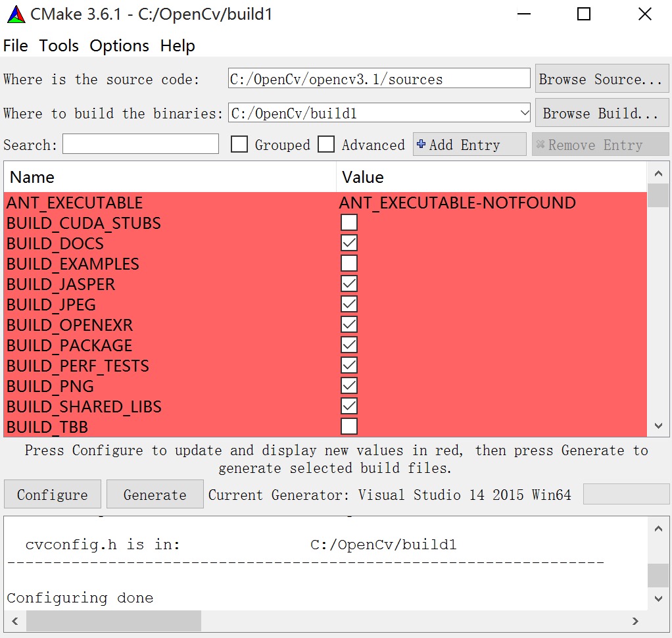Check the BUILD_TBB option
Viewport: 672px width, 638px height.
pos(349,426)
